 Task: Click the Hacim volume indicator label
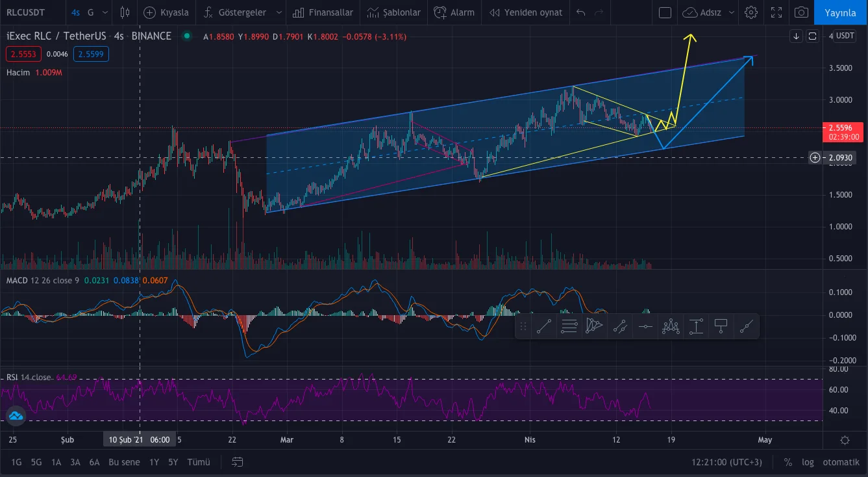click(18, 73)
